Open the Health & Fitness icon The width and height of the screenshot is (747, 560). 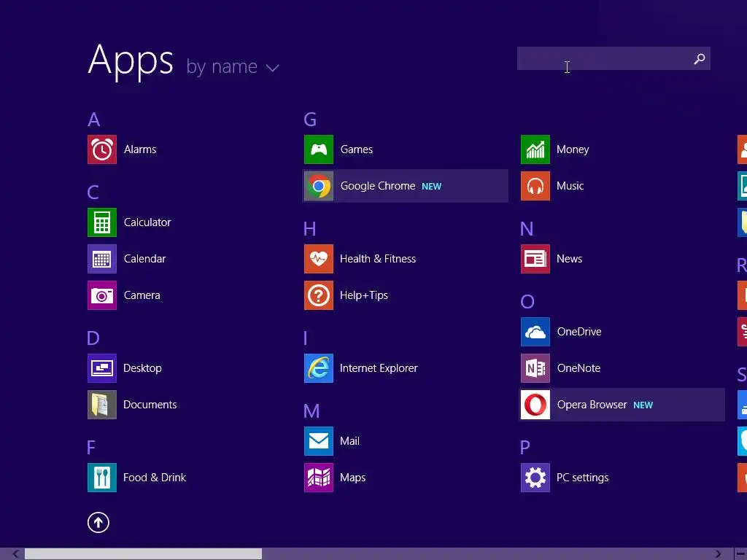point(319,259)
